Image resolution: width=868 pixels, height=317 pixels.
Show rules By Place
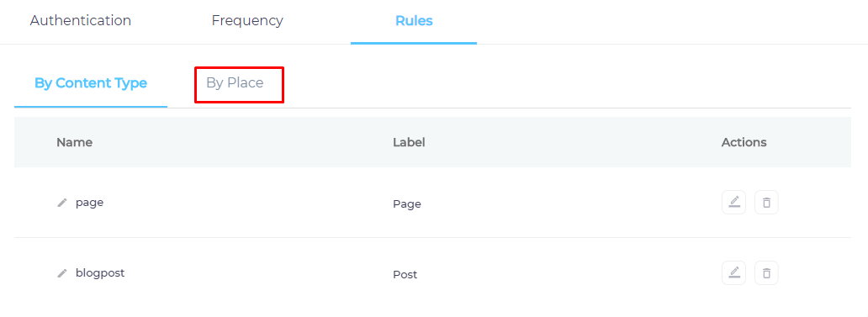235,83
